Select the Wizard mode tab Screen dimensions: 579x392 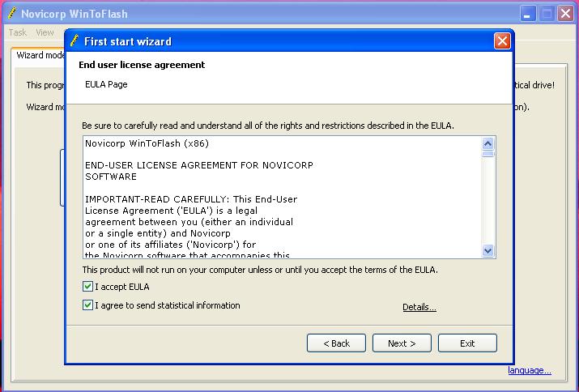click(x=39, y=55)
